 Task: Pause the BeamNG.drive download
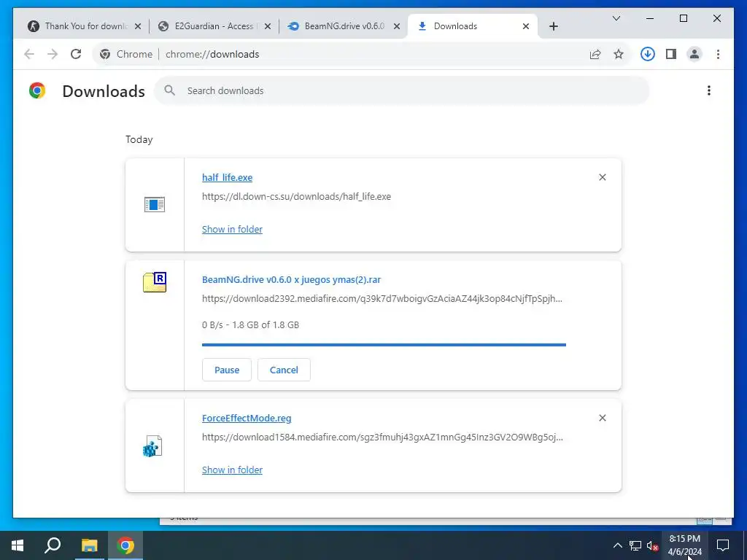click(227, 370)
